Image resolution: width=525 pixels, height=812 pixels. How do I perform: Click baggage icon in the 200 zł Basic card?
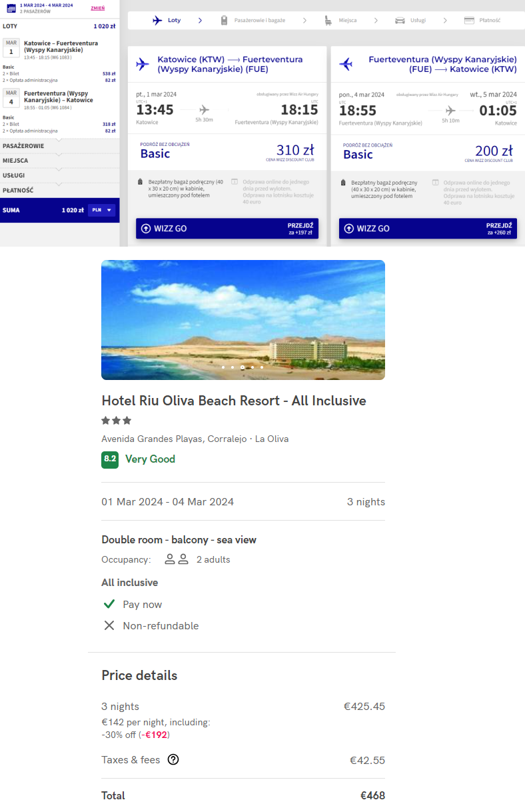342,182
